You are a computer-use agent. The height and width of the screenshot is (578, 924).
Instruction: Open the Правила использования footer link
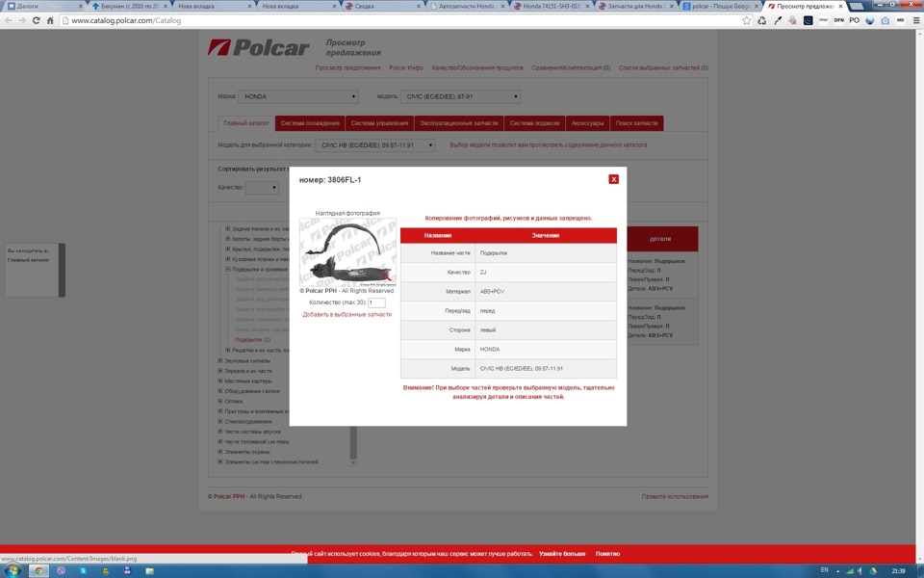tap(675, 497)
